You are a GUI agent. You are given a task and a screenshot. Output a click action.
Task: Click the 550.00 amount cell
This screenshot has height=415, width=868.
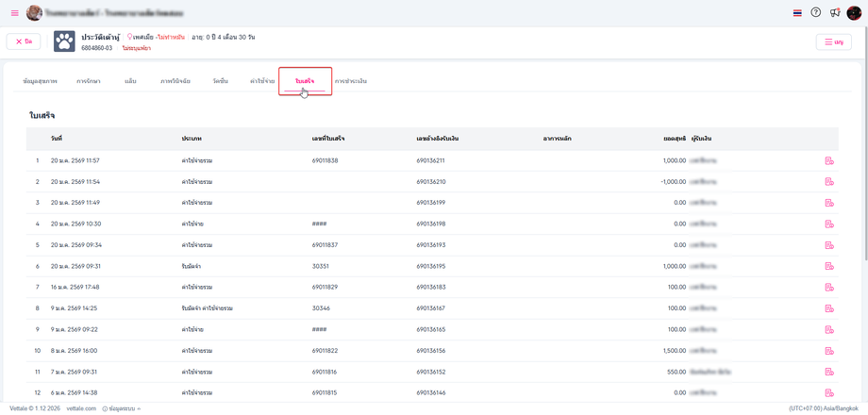pyautogui.click(x=677, y=372)
